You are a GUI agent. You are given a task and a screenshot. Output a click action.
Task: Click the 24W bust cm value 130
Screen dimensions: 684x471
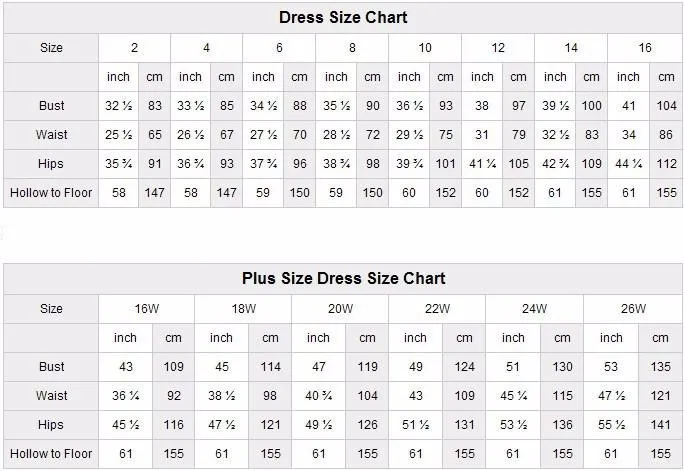[x=562, y=367]
